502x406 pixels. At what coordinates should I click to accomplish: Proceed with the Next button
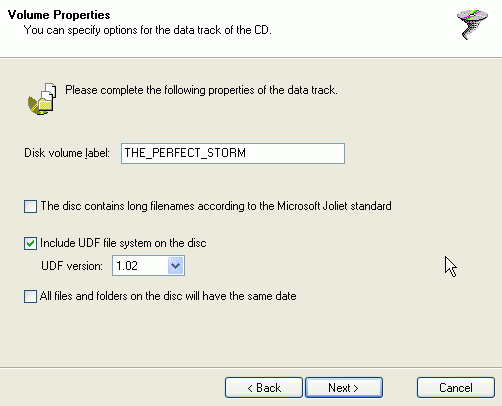click(x=344, y=388)
